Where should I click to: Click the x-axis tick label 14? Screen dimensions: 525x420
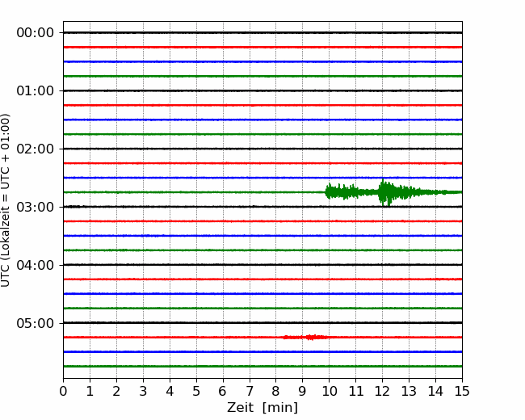coord(435,391)
